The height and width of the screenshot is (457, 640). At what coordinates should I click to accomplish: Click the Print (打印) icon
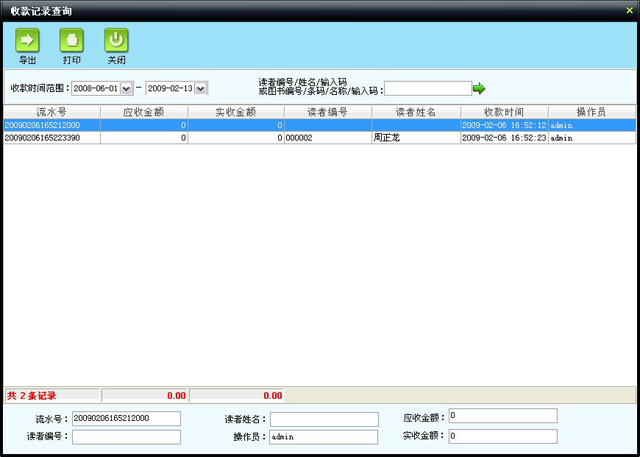point(72,41)
